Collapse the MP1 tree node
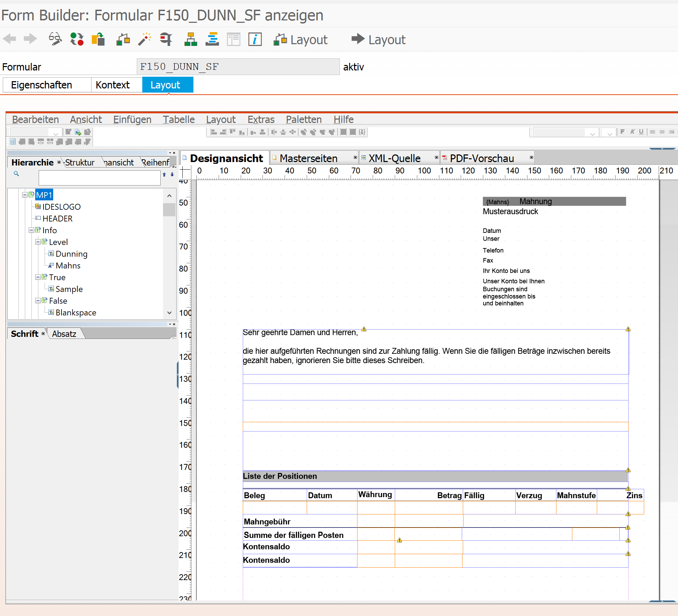Viewport: 678px width, 616px height. (x=25, y=195)
